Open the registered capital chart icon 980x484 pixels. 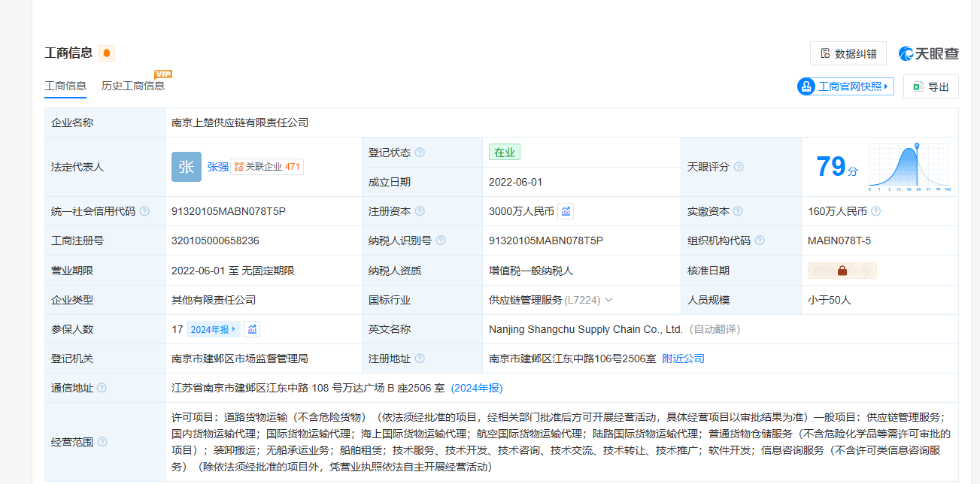pos(566,211)
